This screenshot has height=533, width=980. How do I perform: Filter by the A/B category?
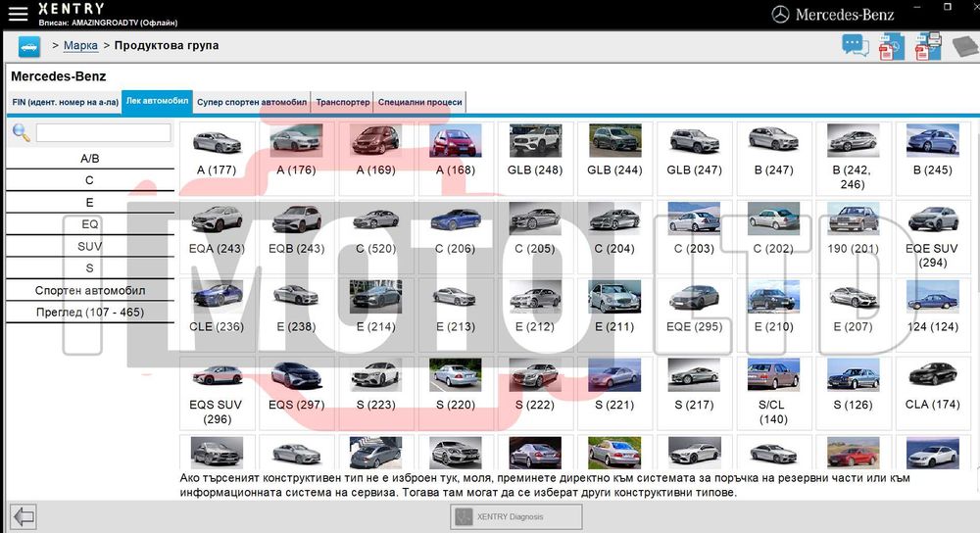(x=90, y=159)
